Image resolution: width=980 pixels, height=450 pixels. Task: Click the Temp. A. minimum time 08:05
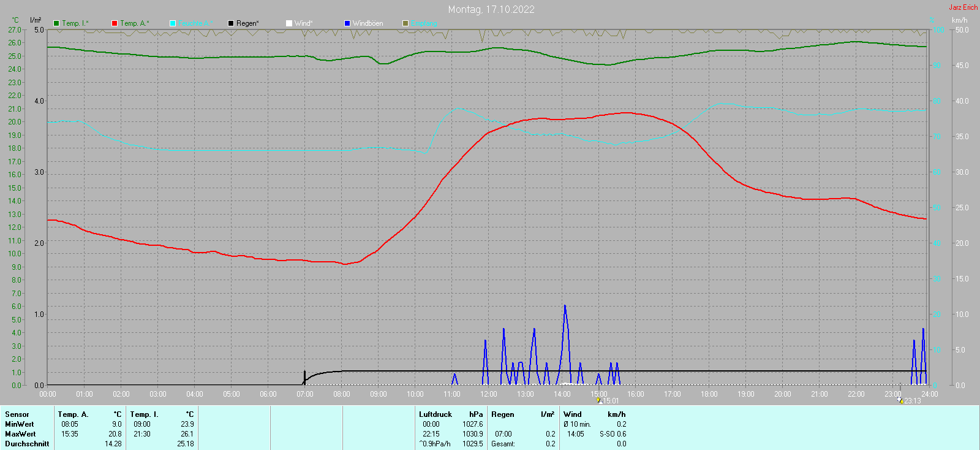point(70,424)
